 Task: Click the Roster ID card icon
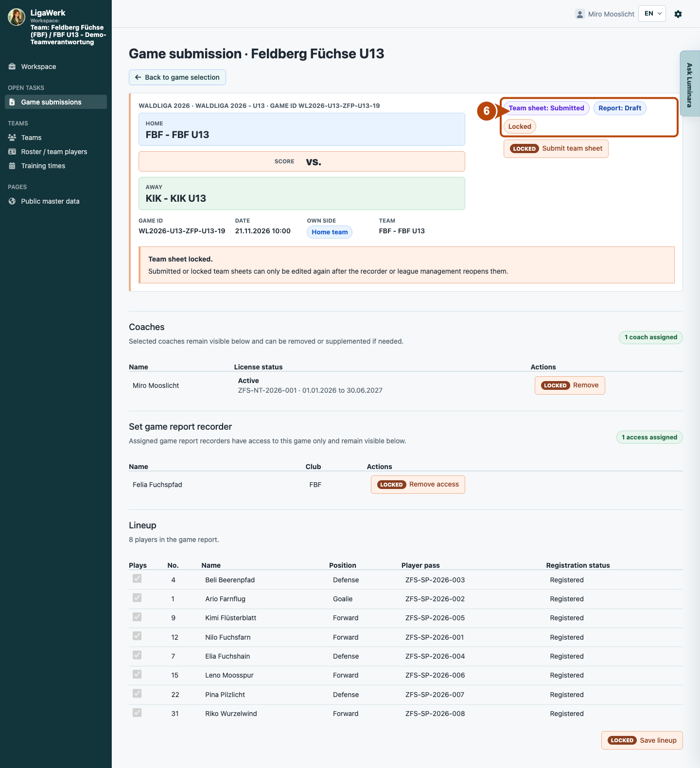click(12, 152)
